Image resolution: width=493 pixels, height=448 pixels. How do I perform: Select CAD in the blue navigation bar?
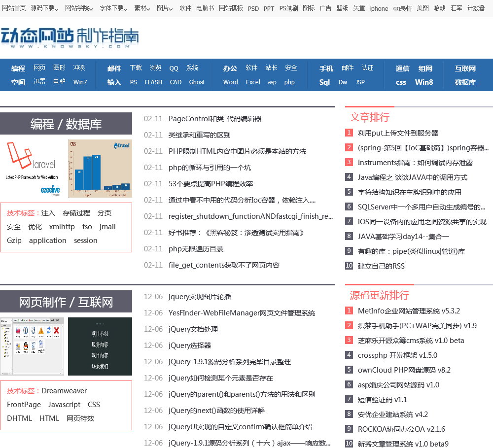point(176,82)
